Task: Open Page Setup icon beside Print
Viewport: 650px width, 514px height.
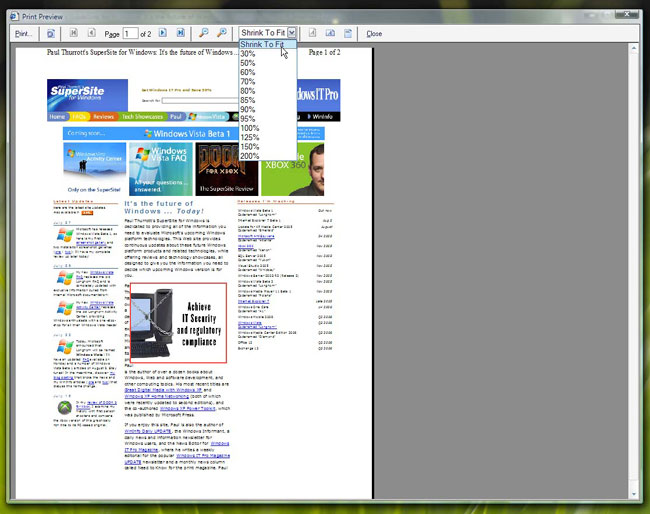Action: coord(51,33)
